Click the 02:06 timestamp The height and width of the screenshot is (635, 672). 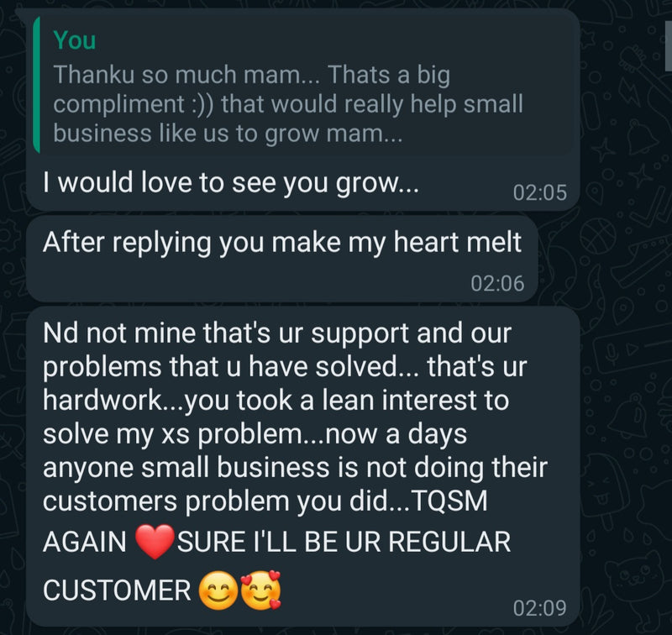click(497, 284)
